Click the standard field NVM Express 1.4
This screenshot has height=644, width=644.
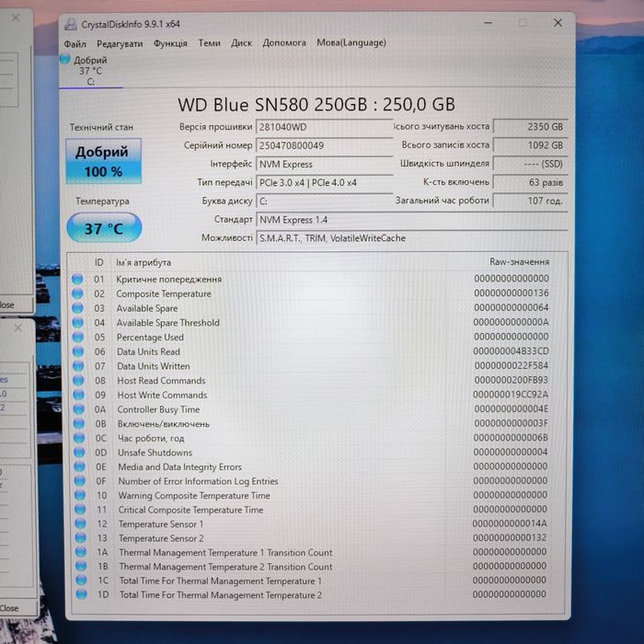tap(411, 220)
